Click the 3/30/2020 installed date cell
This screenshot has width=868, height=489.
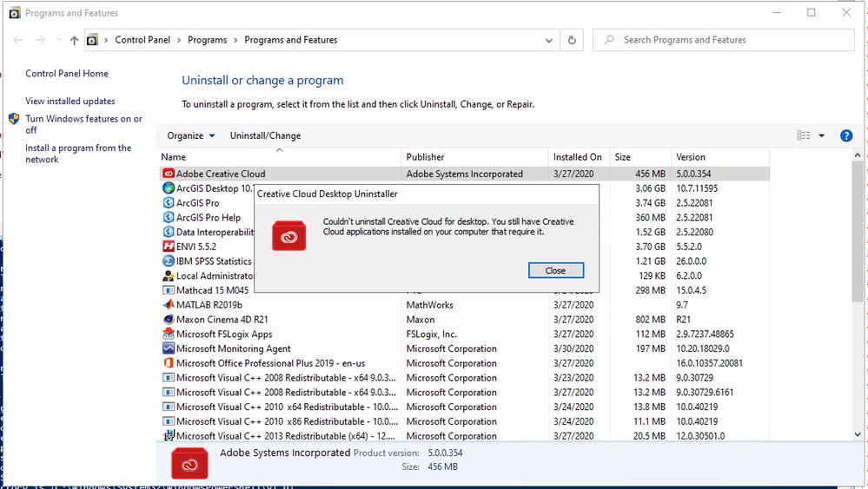(x=573, y=348)
